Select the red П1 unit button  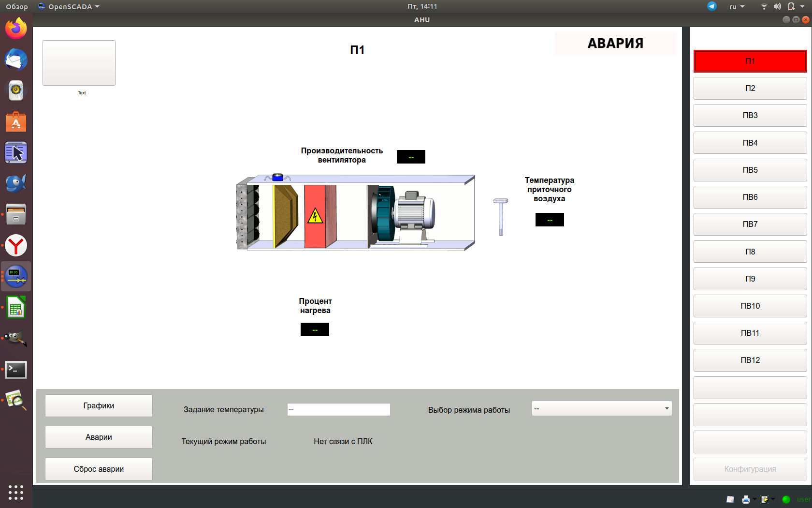tap(750, 61)
